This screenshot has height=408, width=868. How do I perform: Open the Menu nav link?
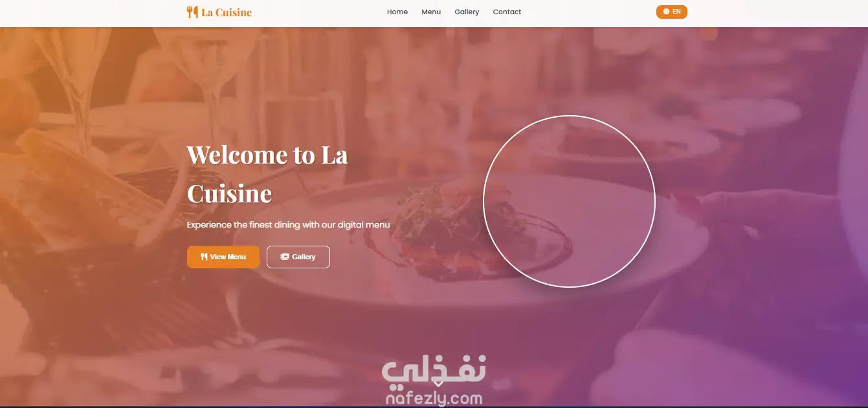[431, 12]
